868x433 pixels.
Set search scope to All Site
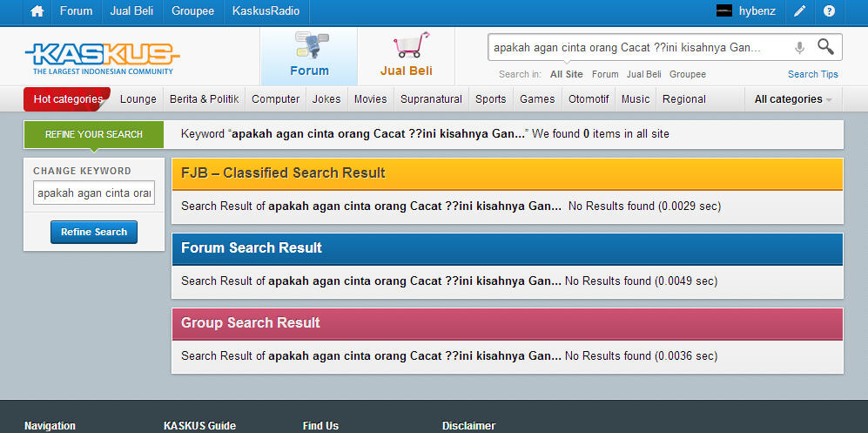tap(566, 74)
